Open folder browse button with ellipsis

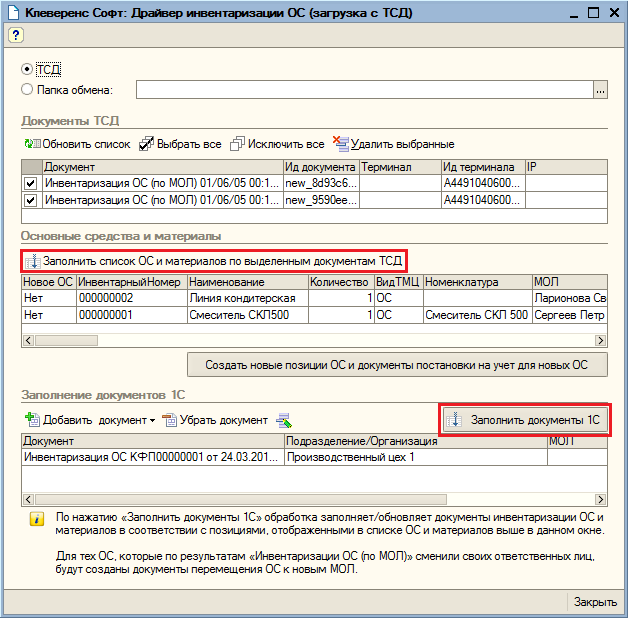click(x=600, y=90)
